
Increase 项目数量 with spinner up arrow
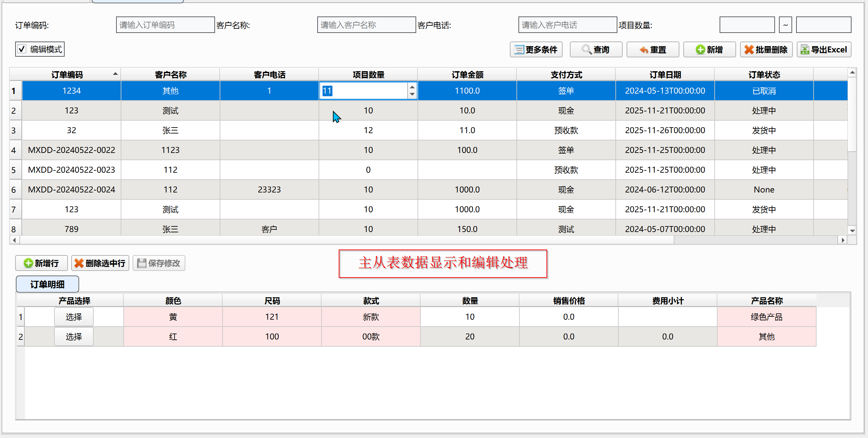[412, 87]
